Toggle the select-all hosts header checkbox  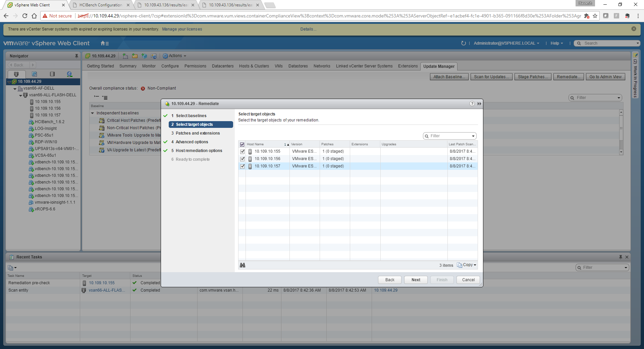(x=242, y=145)
